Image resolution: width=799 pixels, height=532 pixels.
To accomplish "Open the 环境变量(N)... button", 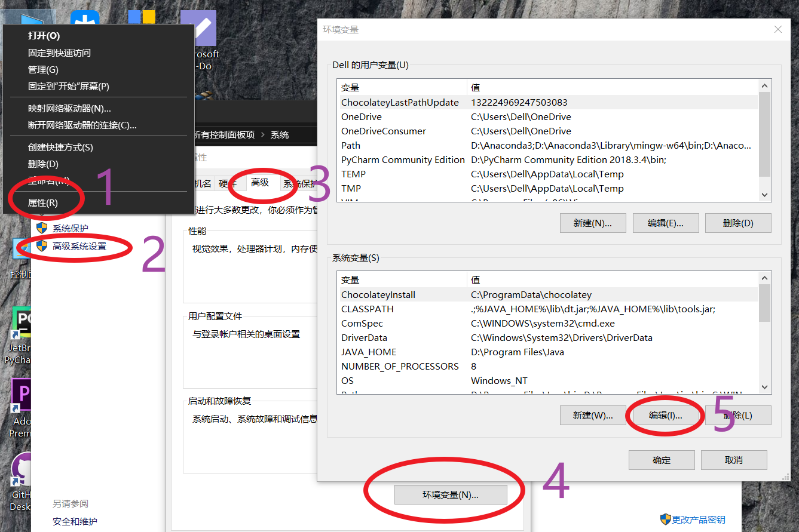I will [451, 494].
